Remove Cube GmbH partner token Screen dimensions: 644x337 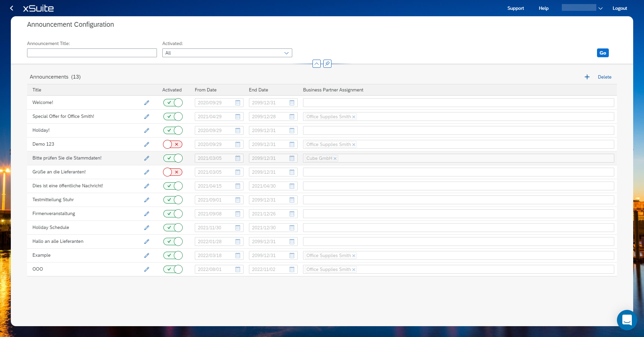tap(335, 159)
